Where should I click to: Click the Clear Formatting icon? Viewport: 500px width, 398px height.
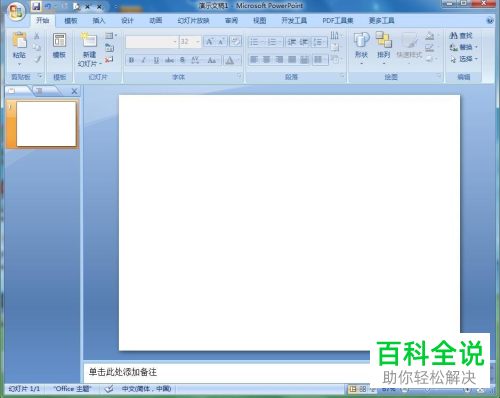point(235,42)
